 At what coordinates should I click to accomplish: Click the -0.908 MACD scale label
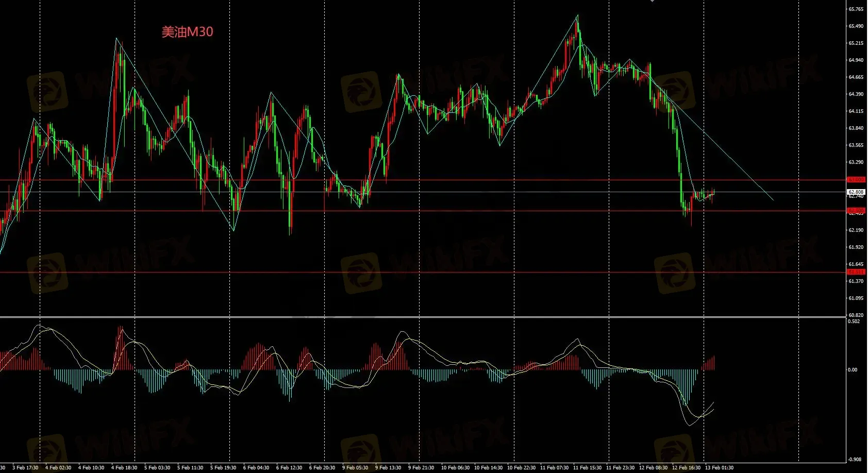[855, 460]
